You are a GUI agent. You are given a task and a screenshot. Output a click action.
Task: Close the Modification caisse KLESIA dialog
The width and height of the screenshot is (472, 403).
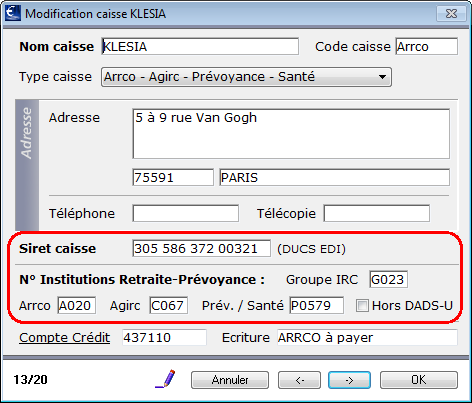(451, 14)
